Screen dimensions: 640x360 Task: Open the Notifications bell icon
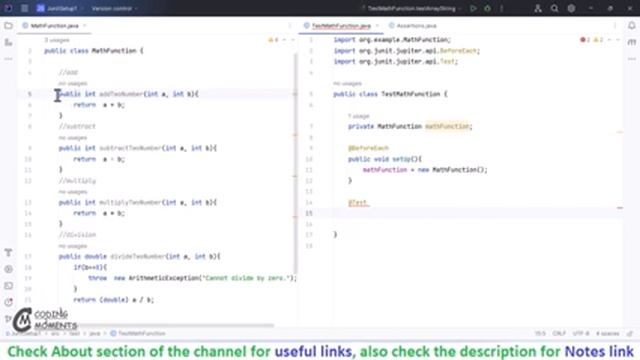[631, 26]
